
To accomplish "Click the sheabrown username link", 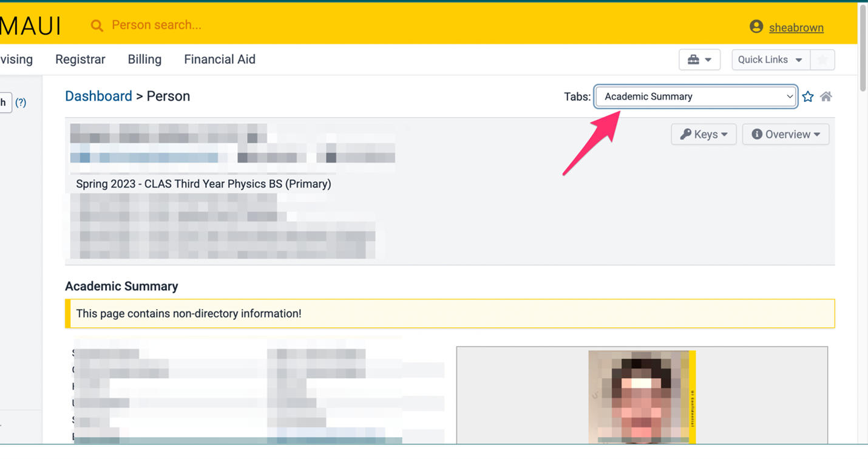I will tap(796, 28).
